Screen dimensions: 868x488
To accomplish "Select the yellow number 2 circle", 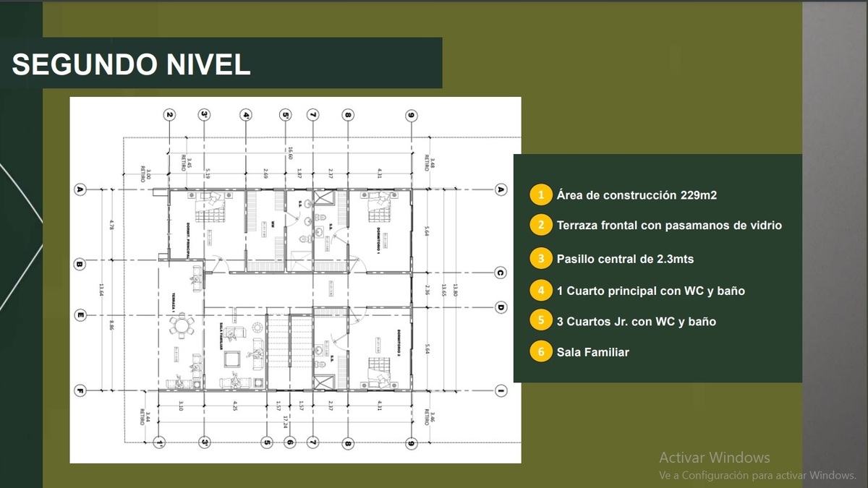I will (540, 225).
